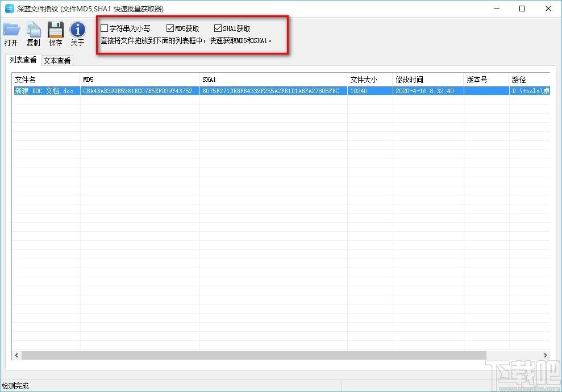Click the horizontal scrollbar right arrow

pyautogui.click(x=545, y=355)
